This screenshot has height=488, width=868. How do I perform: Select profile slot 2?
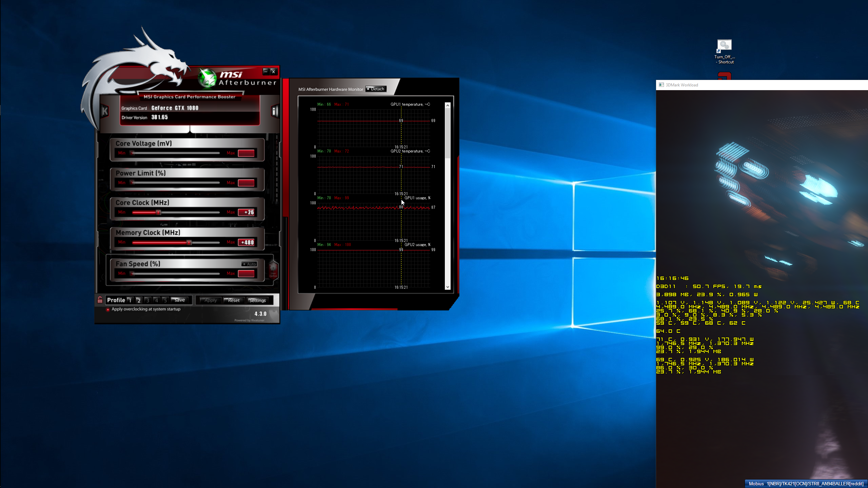pyautogui.click(x=139, y=300)
